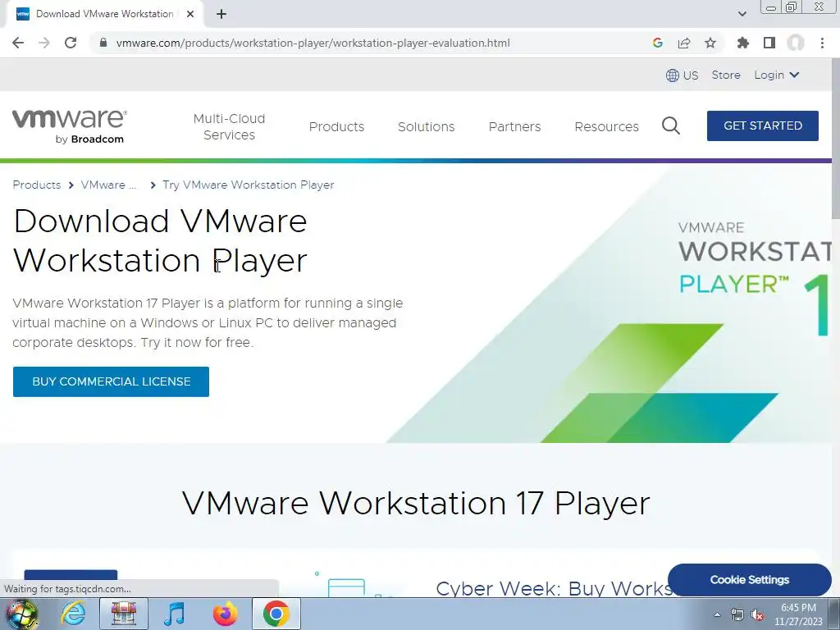
Task: Click the padlock site info icon
Action: [x=103, y=43]
